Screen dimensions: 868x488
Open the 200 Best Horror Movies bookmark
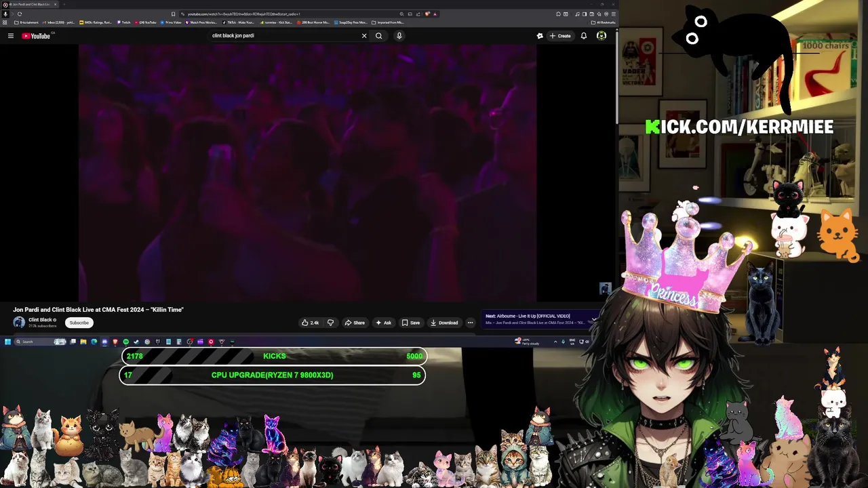pyautogui.click(x=313, y=22)
